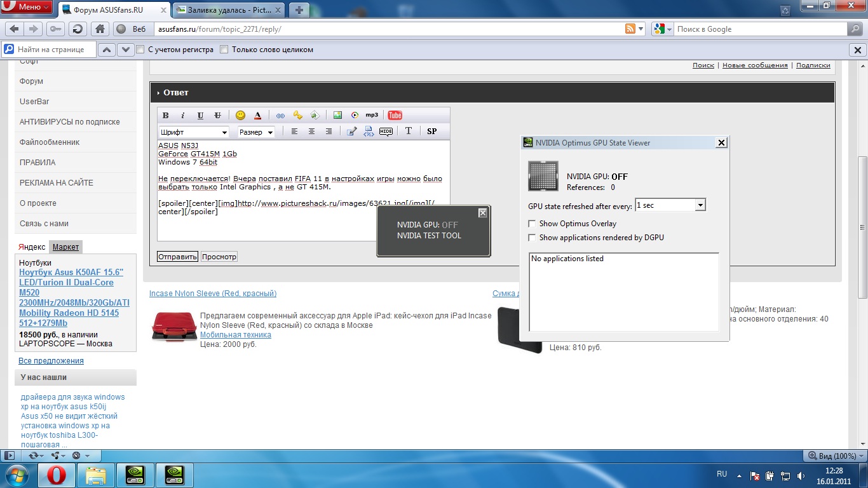868x488 pixels.
Task: Insert a YouTube video tag
Action: pos(395,115)
